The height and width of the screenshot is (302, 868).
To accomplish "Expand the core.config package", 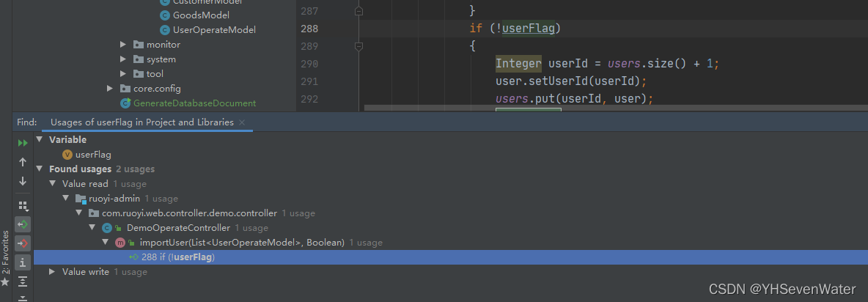I will point(110,89).
